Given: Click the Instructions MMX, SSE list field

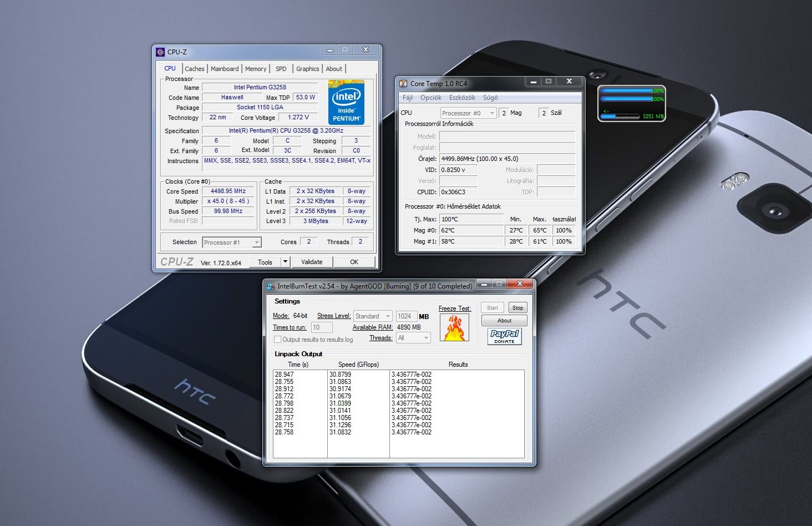Looking at the screenshot, I should (x=287, y=164).
